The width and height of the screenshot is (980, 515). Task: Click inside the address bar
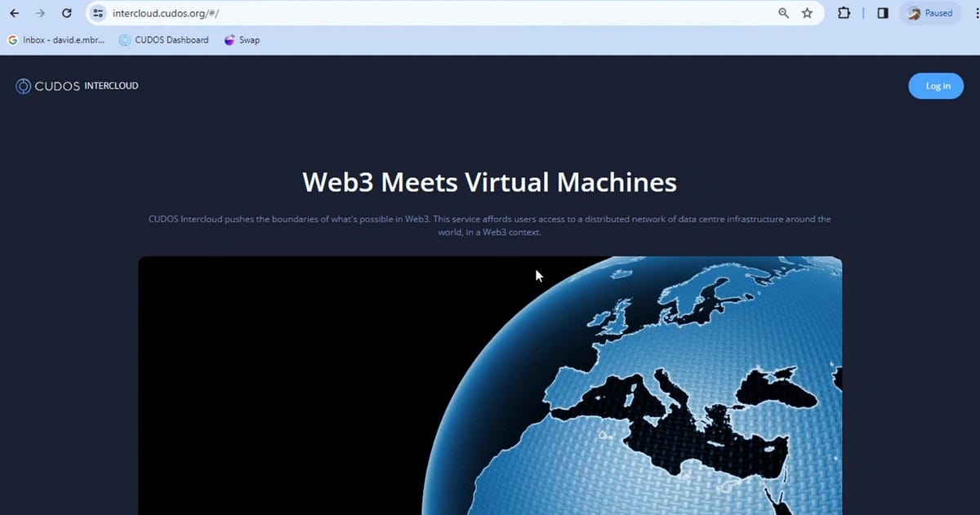pos(327,13)
